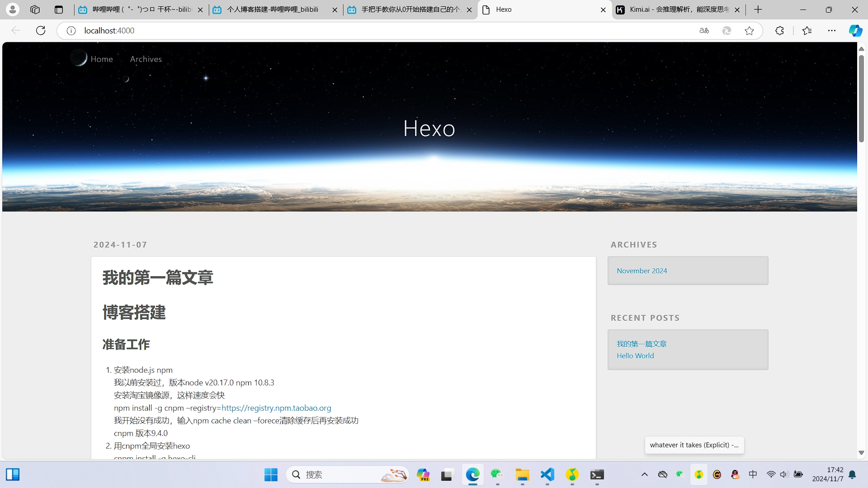Open the Task View taskbar icon

447,474
